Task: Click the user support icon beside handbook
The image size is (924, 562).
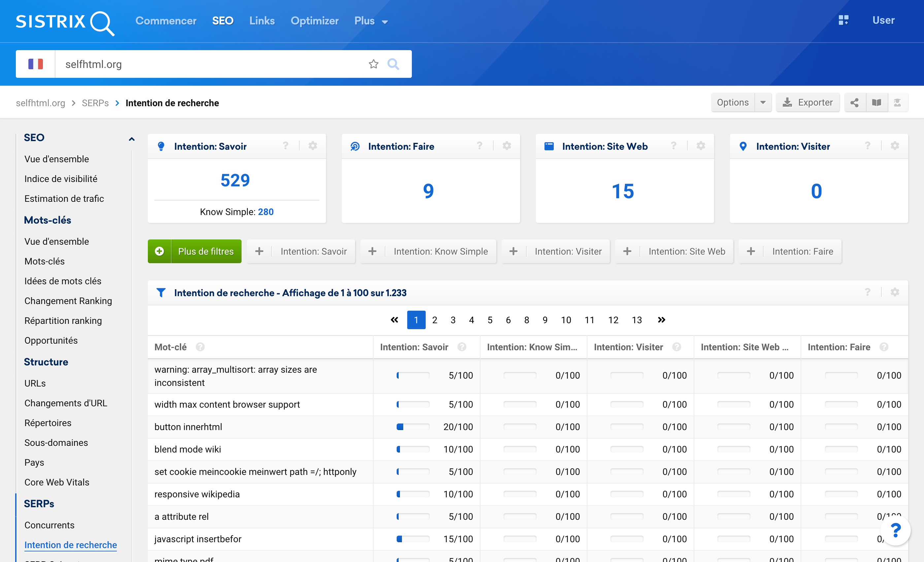Action: (898, 103)
